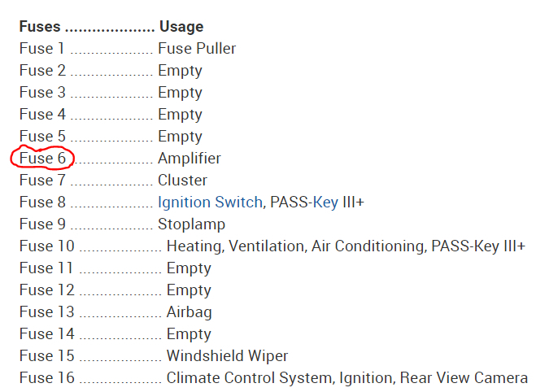Click the Fuse 1 label
Image resolution: width=536 pixels, height=392 pixels.
(42, 49)
